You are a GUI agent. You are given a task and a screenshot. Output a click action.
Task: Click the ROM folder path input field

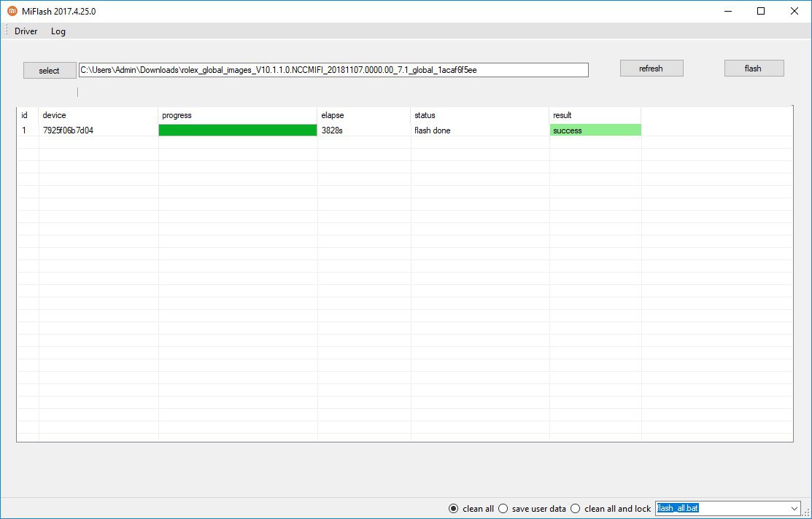[x=333, y=70]
